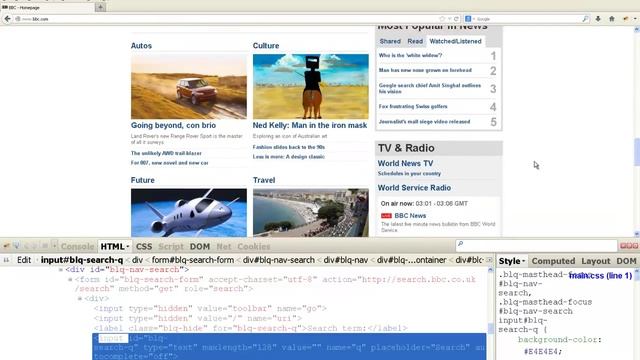Open the World Service Radio link

coord(414,188)
